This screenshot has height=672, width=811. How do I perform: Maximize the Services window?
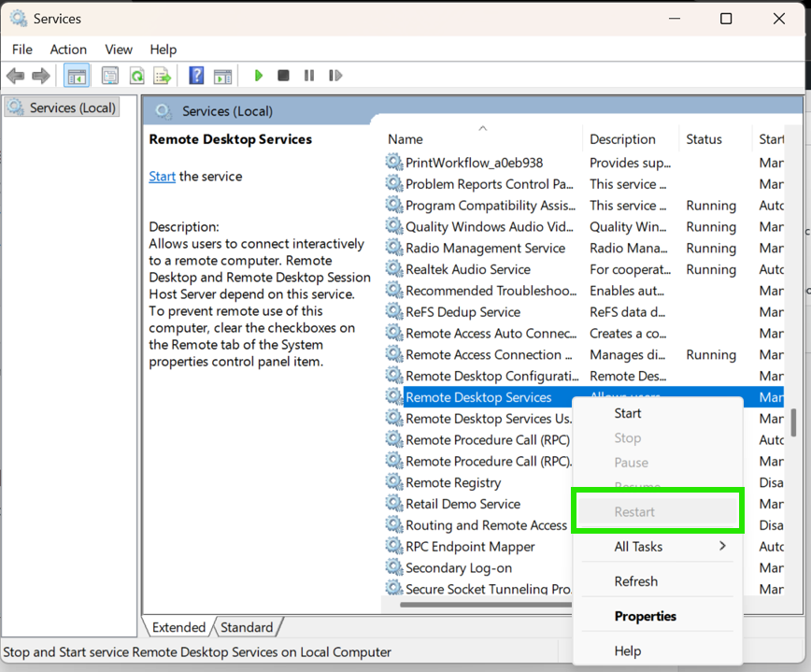point(726,19)
